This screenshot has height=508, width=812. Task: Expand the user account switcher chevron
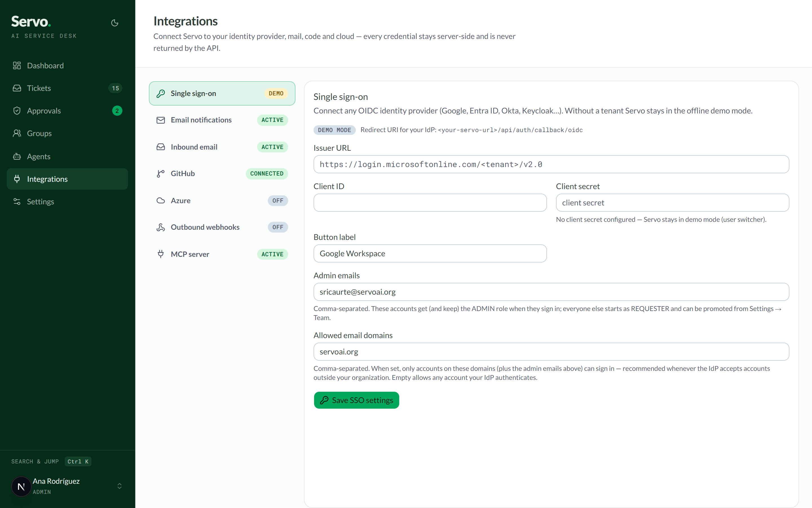(x=119, y=486)
